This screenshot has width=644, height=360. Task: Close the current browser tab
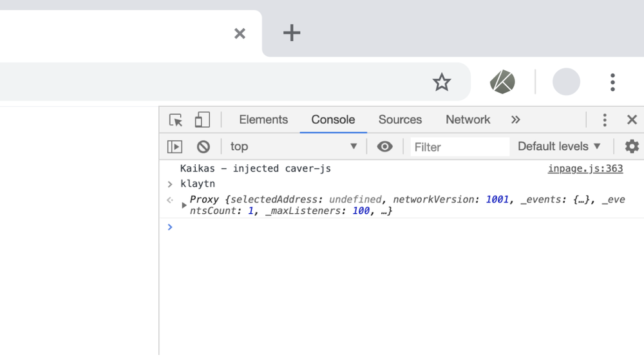pyautogui.click(x=240, y=33)
